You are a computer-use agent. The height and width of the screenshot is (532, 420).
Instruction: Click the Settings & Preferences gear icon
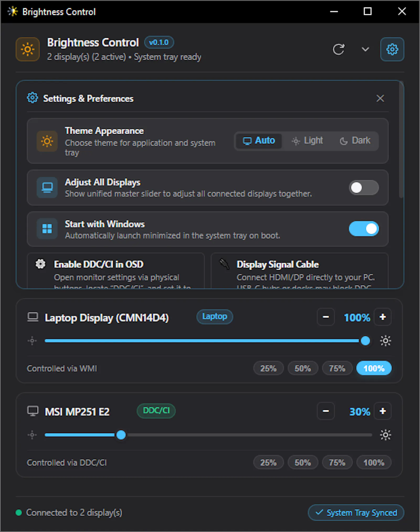pyautogui.click(x=33, y=98)
